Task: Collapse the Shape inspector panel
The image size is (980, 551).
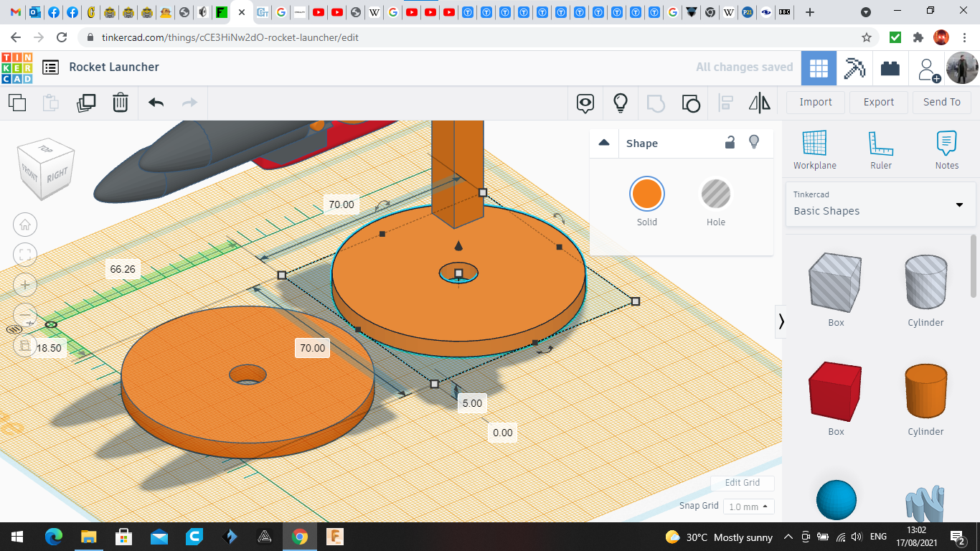Action: click(x=604, y=143)
